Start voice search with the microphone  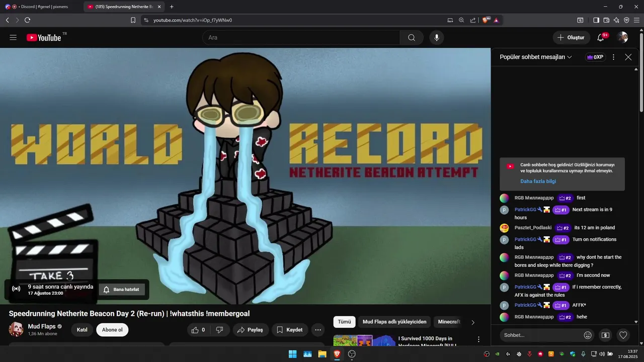[x=436, y=38]
